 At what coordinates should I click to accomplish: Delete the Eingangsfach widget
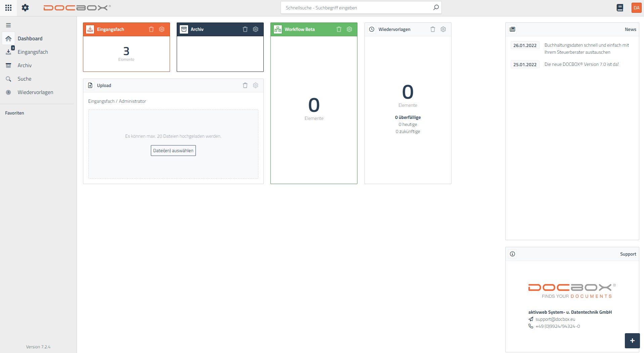151,30
